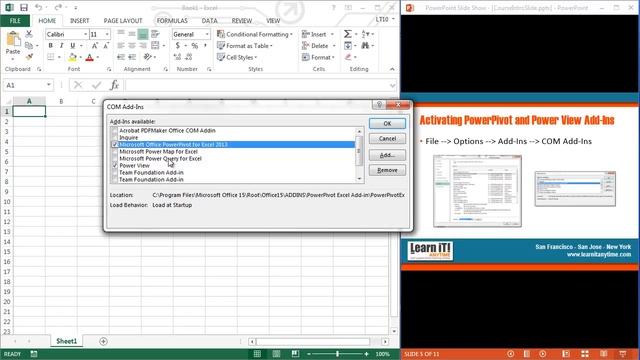Click the Wrap Text icon
This screenshot has width=640, height=360.
coord(155,34)
